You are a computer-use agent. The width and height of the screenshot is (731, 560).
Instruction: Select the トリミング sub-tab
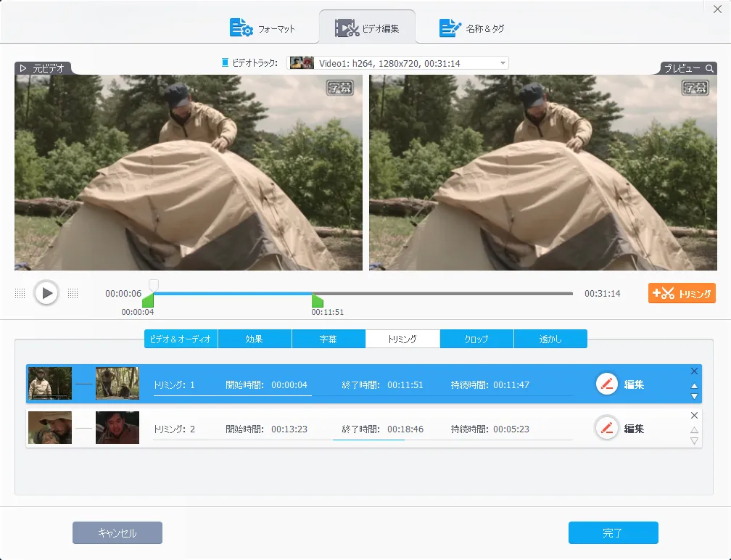[x=402, y=339]
